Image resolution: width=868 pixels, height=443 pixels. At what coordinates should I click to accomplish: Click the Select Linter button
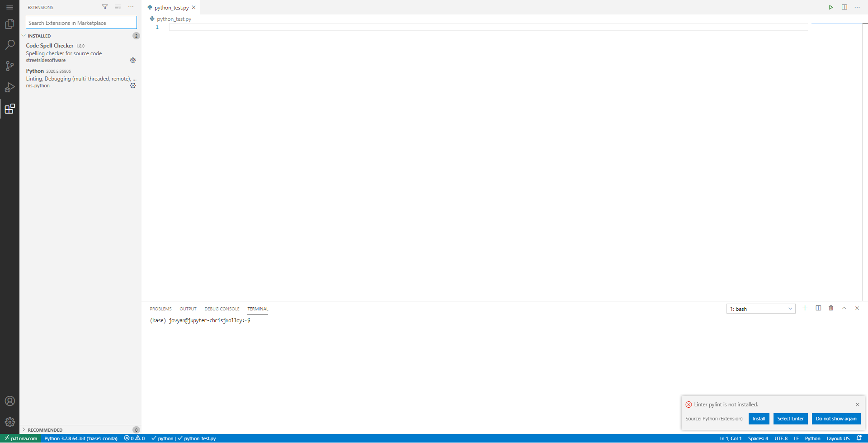790,419
